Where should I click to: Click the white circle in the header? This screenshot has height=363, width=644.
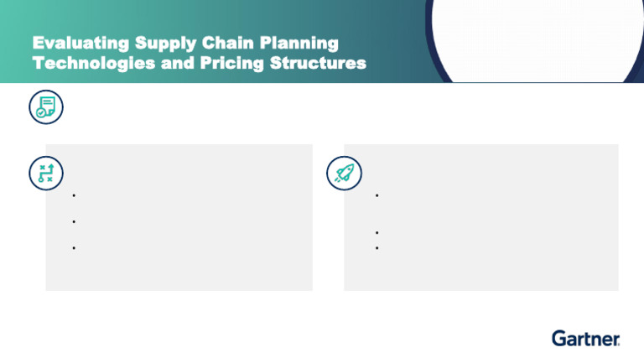click(x=538, y=41)
